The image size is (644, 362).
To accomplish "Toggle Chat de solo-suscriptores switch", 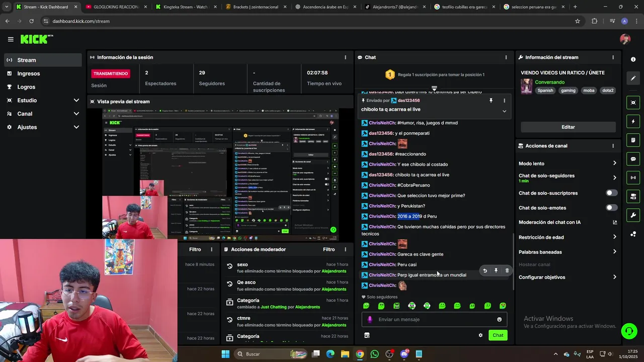I will point(611,193).
